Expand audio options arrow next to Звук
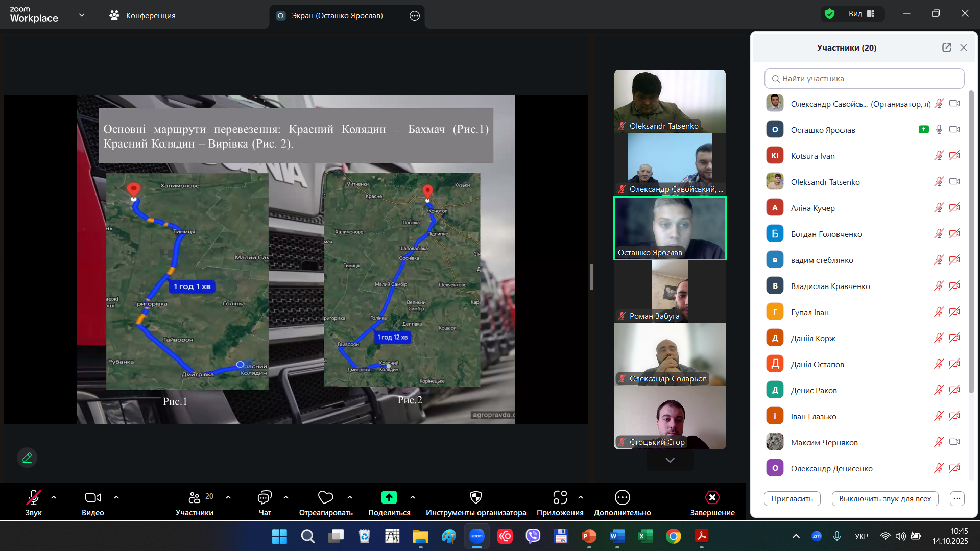This screenshot has width=980, height=551. 54,497
